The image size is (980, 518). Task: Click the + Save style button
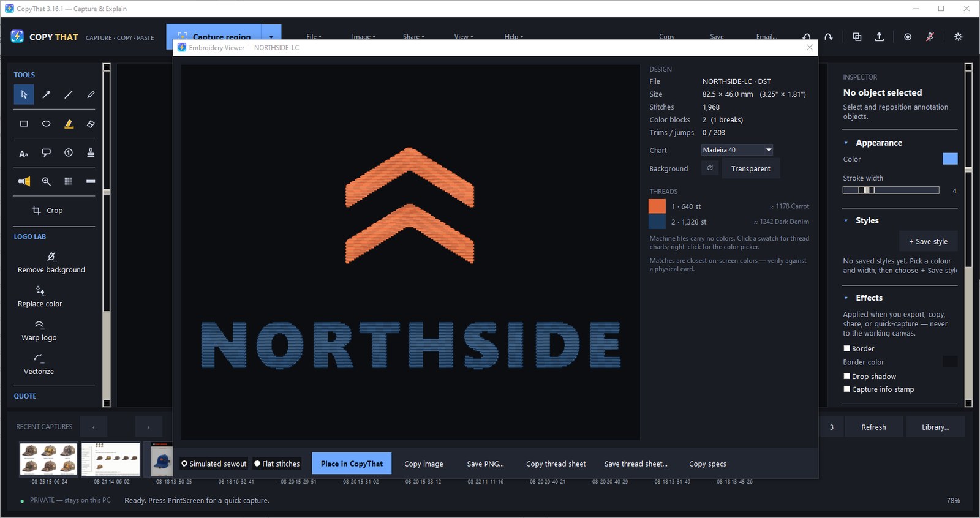[x=928, y=241]
